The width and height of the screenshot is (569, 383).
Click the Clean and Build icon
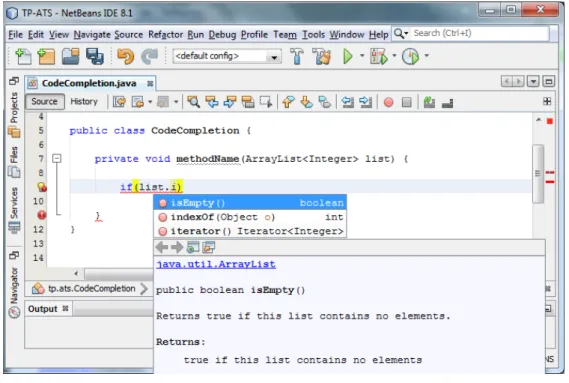[x=322, y=57]
